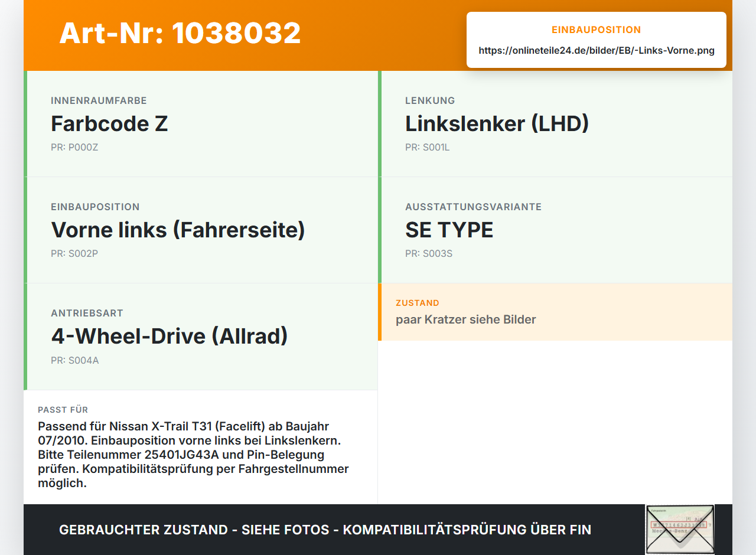This screenshot has height=555, width=756.
Task: Click the INNENRAUMFARBE label
Action: pos(99,100)
